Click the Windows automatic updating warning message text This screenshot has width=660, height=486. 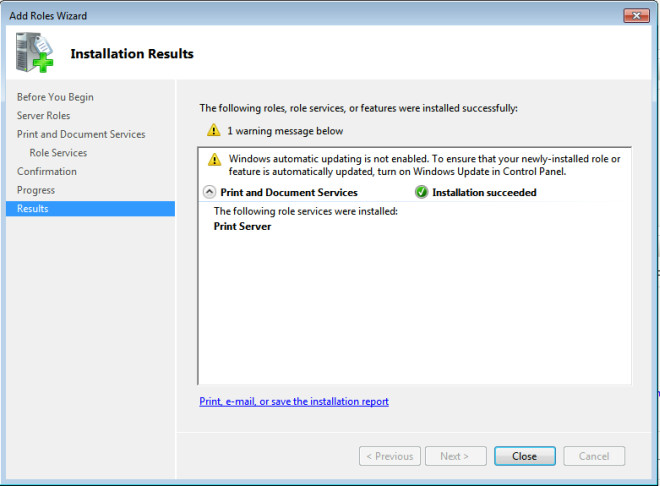[424, 165]
